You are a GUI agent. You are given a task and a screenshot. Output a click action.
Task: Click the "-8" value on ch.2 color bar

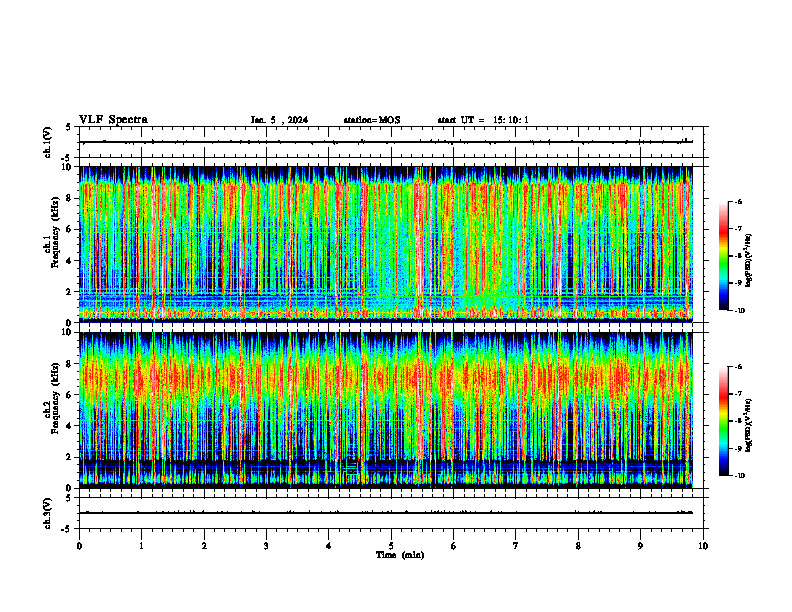tap(738, 421)
